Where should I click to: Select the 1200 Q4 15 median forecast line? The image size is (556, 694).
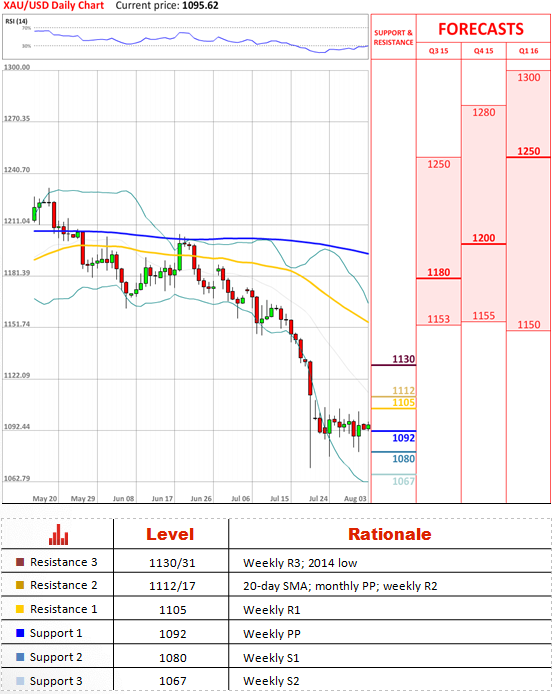pos(483,238)
